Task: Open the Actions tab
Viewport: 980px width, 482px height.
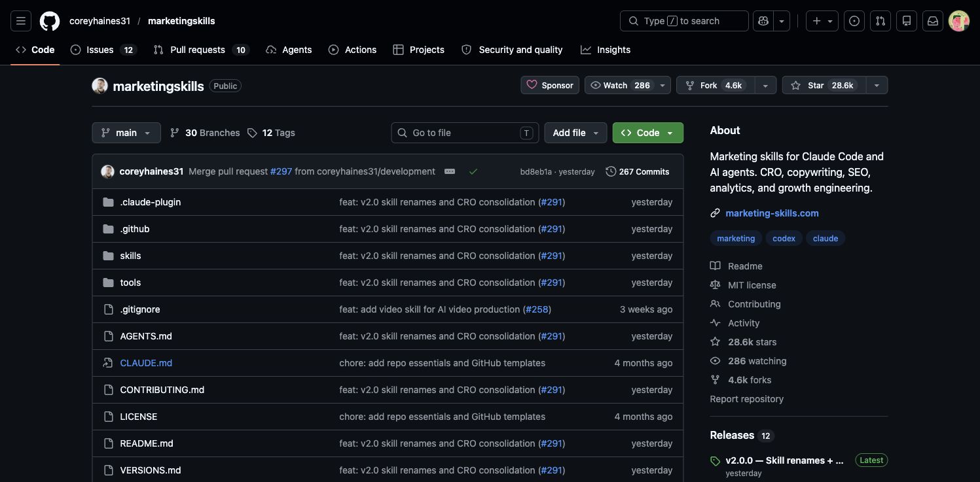Action: coord(353,50)
